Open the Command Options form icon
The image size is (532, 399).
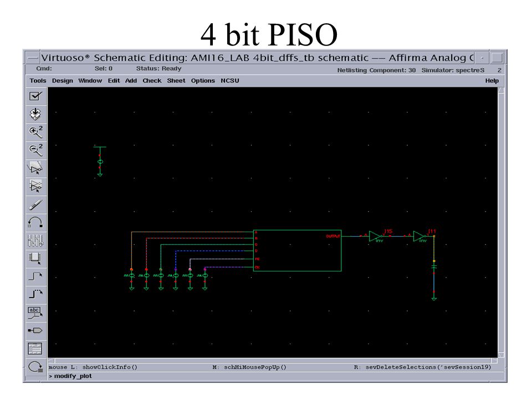(35, 349)
